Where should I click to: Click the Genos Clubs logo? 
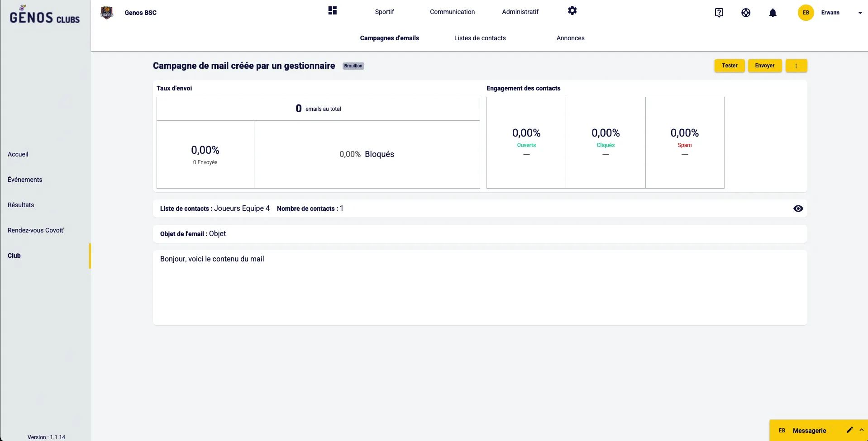pyautogui.click(x=44, y=15)
